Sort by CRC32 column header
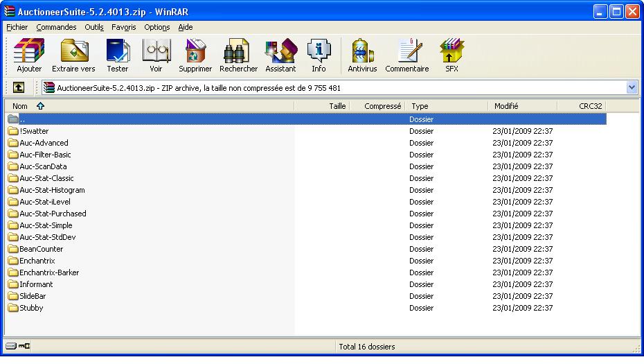 point(582,106)
